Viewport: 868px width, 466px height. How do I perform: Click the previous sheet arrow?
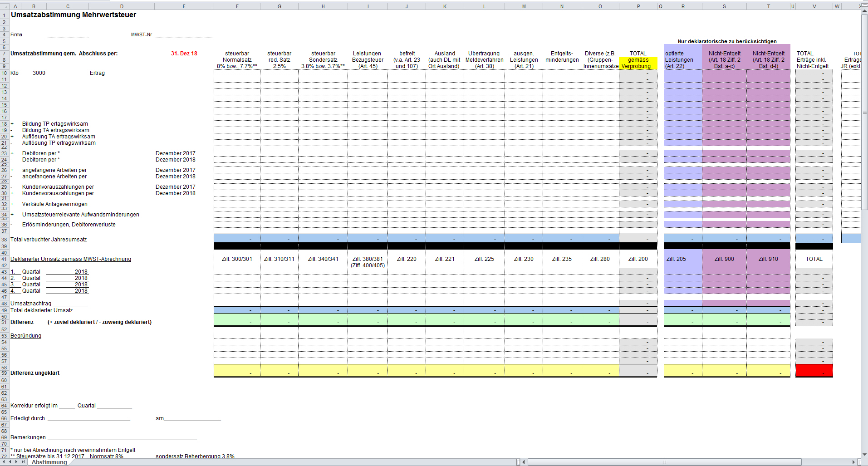10,462
